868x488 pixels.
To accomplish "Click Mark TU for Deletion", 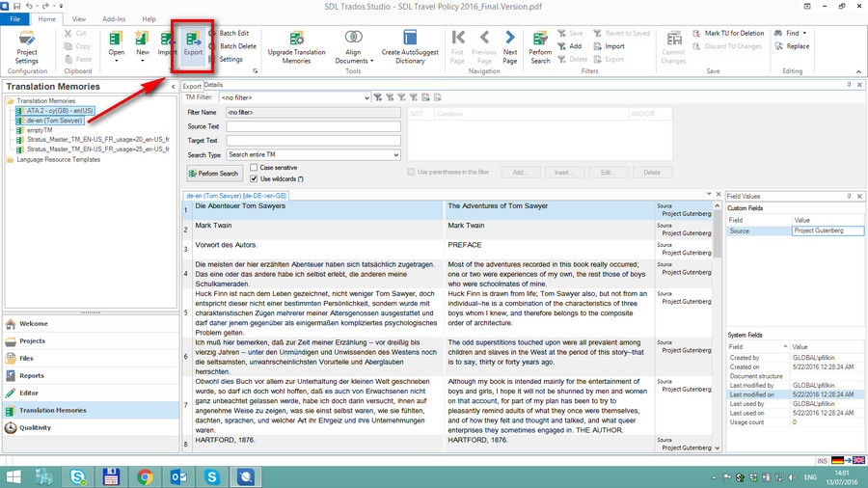I will coord(728,33).
